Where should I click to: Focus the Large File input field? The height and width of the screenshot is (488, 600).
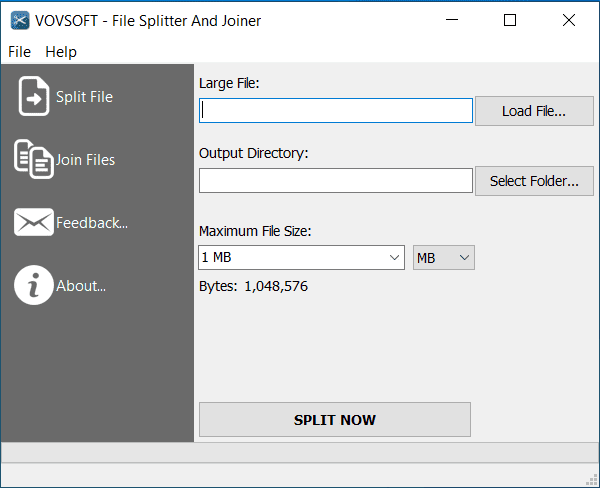[336, 111]
